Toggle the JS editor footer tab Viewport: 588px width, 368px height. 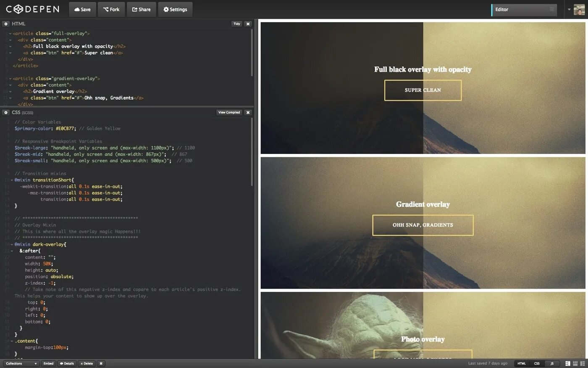[x=552, y=363]
